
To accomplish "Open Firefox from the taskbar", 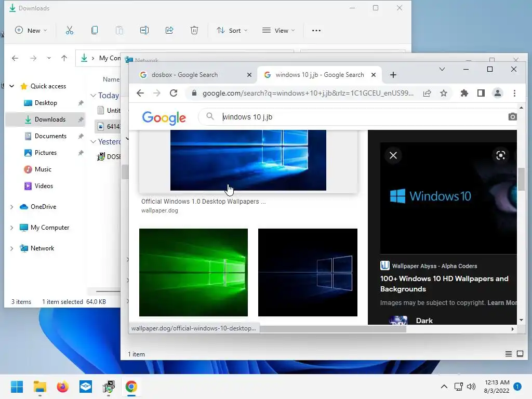I will tap(62, 387).
